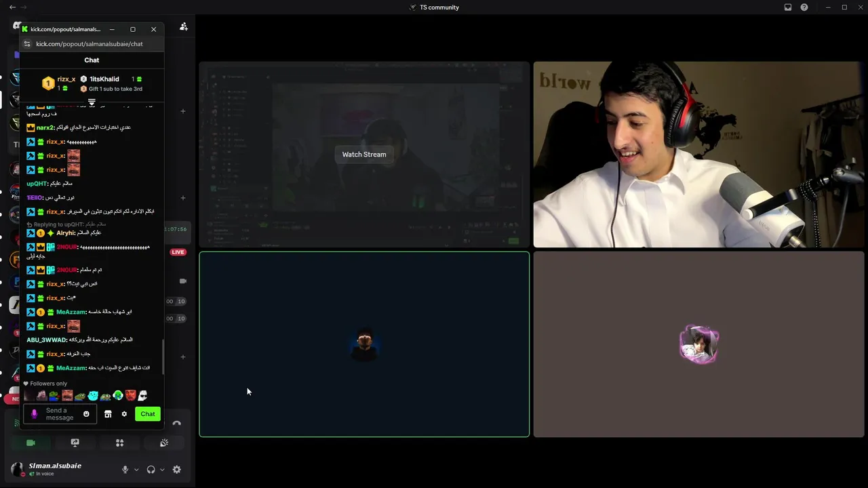Open Kick chat settings gear
The height and width of the screenshot is (488, 868).
[x=124, y=414]
